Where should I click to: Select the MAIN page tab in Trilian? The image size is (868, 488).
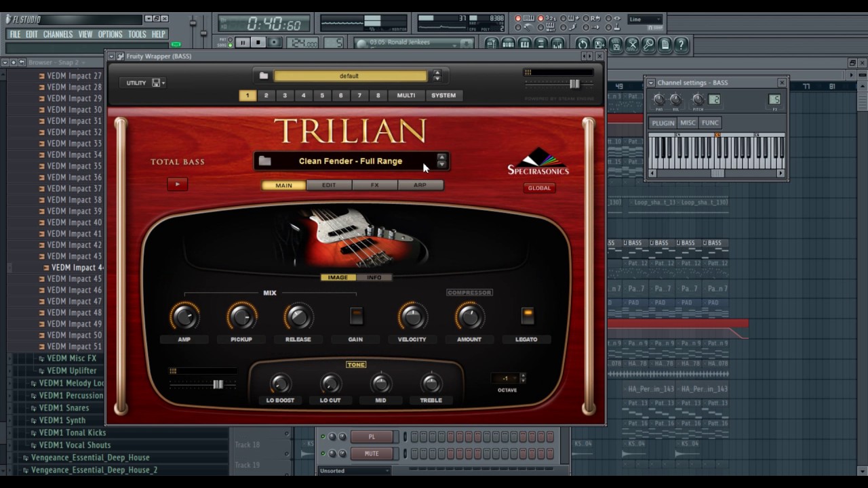coord(283,185)
